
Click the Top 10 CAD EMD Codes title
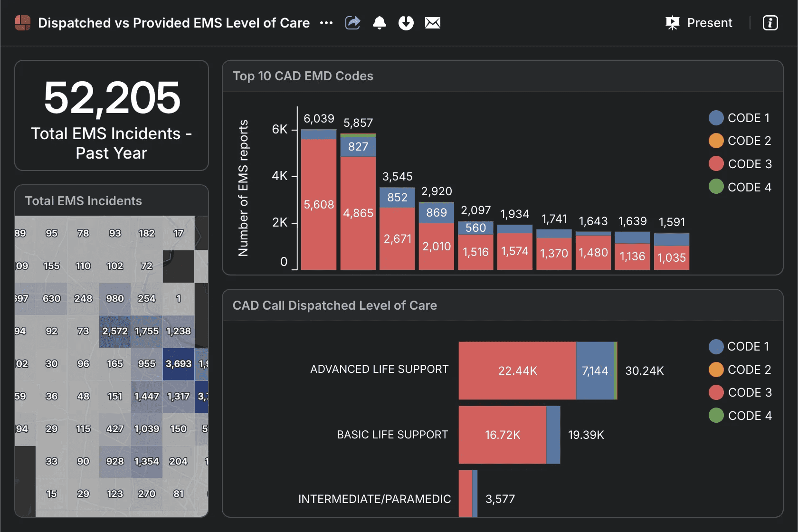pyautogui.click(x=303, y=76)
